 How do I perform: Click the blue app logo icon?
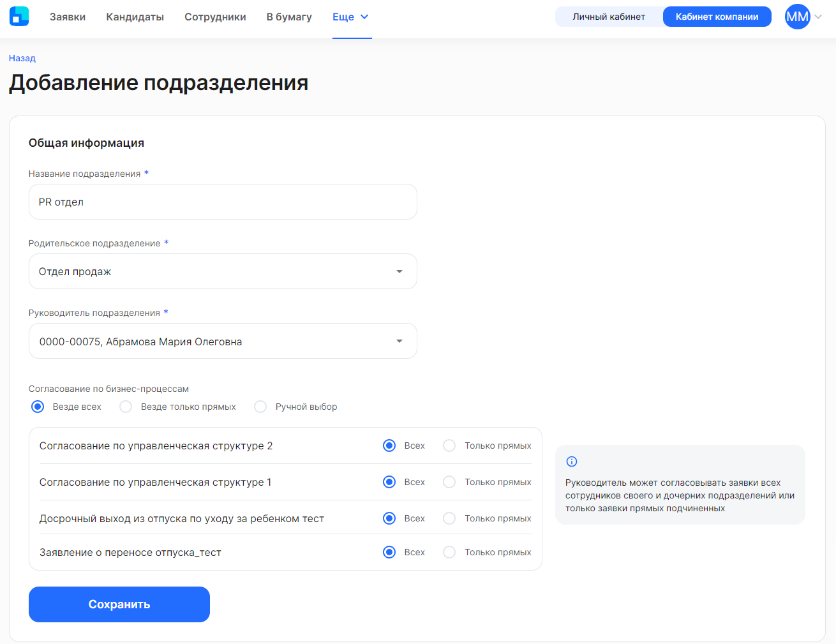(19, 17)
